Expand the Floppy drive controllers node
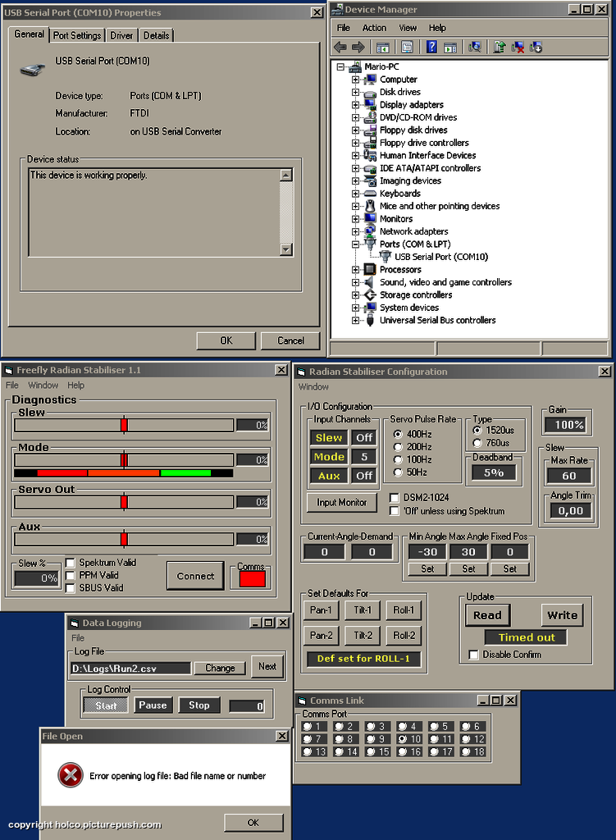616x840 pixels. coord(355,143)
